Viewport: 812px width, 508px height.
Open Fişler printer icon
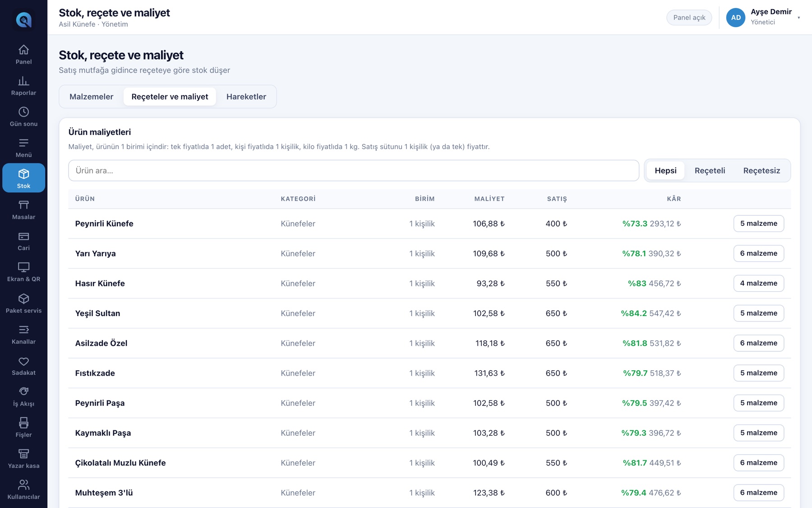tap(23, 423)
